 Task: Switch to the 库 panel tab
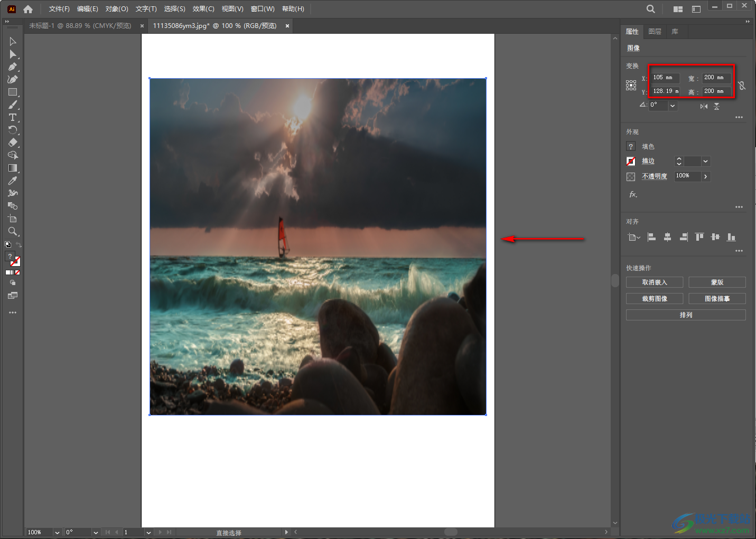675,32
